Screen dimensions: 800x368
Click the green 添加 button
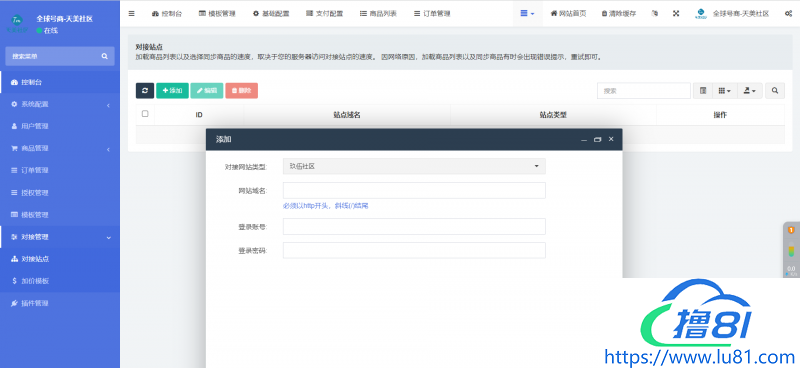tap(172, 90)
